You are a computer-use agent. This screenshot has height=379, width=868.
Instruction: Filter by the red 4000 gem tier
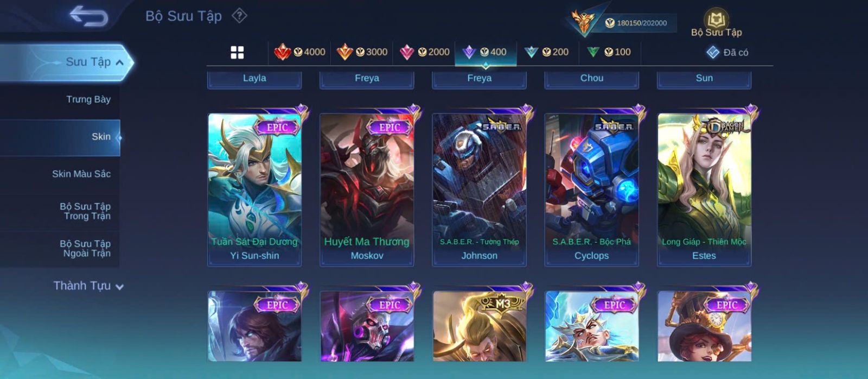[299, 52]
